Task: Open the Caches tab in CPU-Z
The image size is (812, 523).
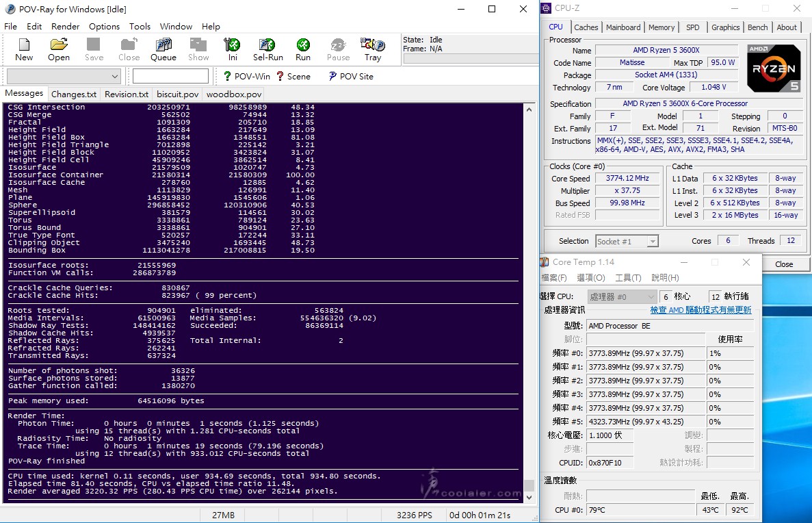Action: tap(586, 27)
